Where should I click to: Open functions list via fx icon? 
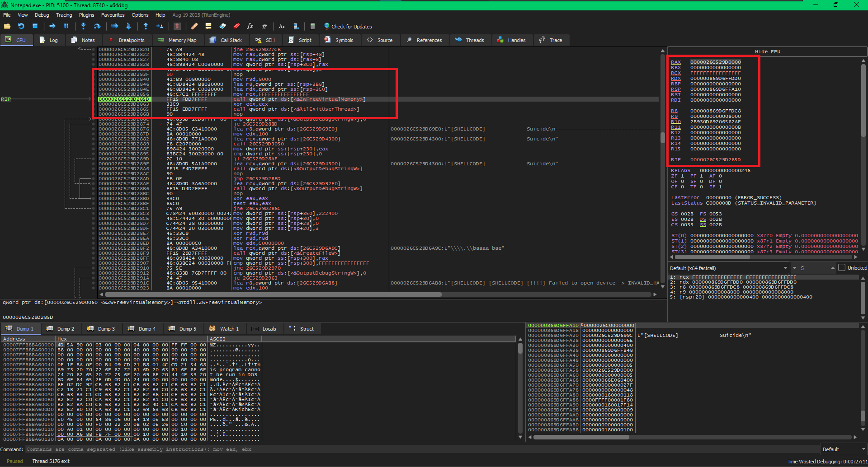pos(250,27)
